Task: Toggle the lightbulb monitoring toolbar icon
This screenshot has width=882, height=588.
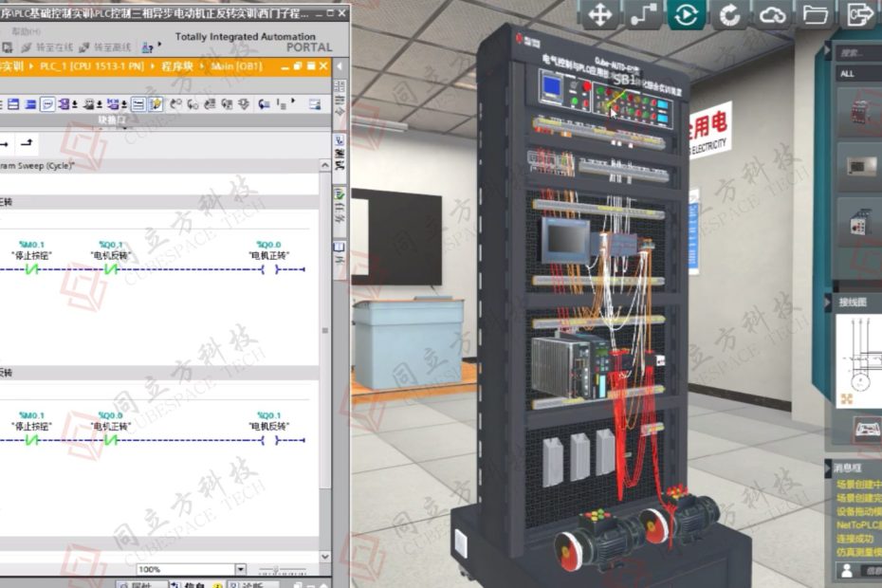Action: coord(156,104)
